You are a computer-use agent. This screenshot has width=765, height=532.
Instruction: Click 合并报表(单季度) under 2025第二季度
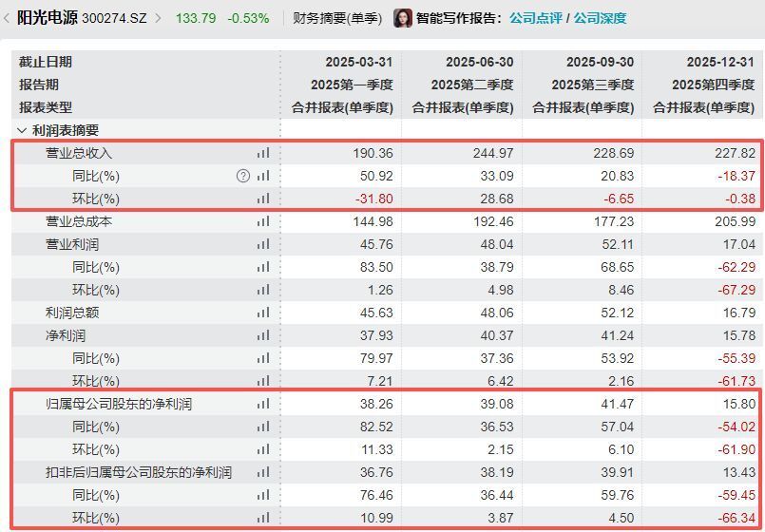click(463, 107)
